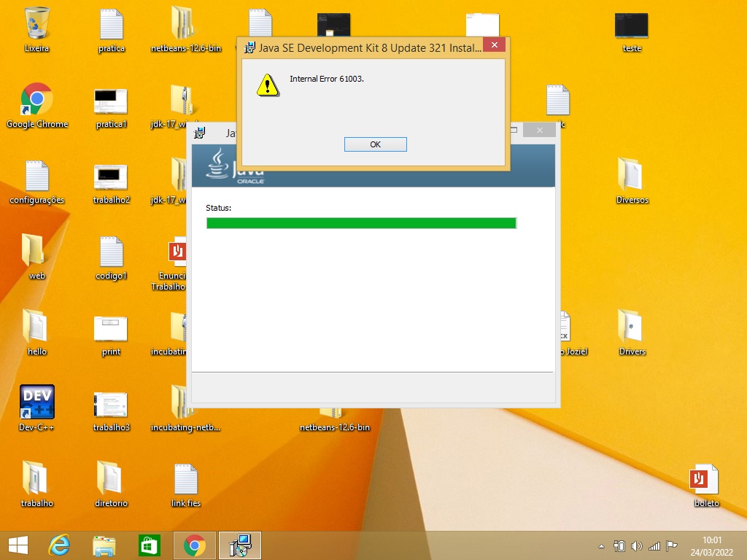The width and height of the screenshot is (747, 560).
Task: Select the codigo1 text file
Action: pyautogui.click(x=111, y=258)
